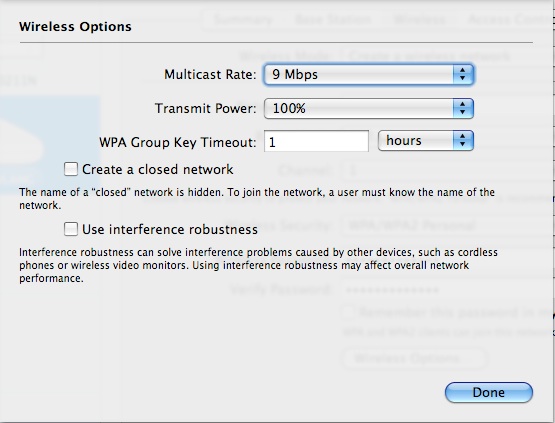
Task: Click the Multicast Rate label
Action: pos(210,74)
